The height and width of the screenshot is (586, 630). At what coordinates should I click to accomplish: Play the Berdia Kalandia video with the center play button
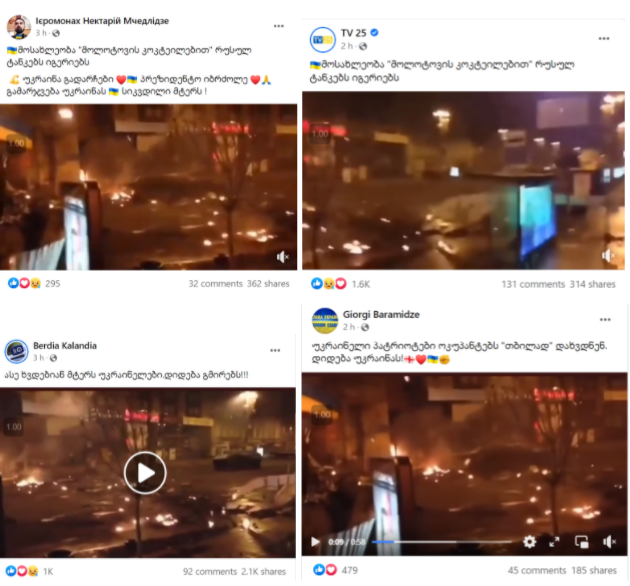coord(145,473)
